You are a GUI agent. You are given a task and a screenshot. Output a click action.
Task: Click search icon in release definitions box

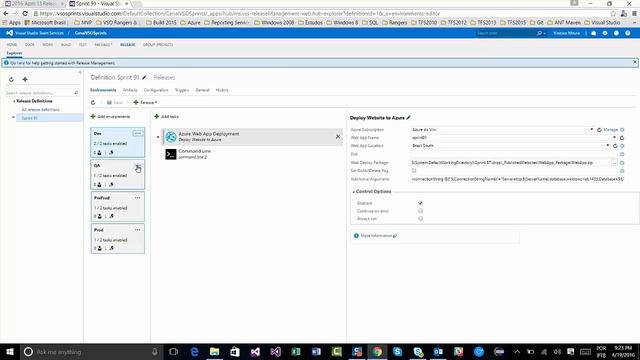(x=76, y=93)
